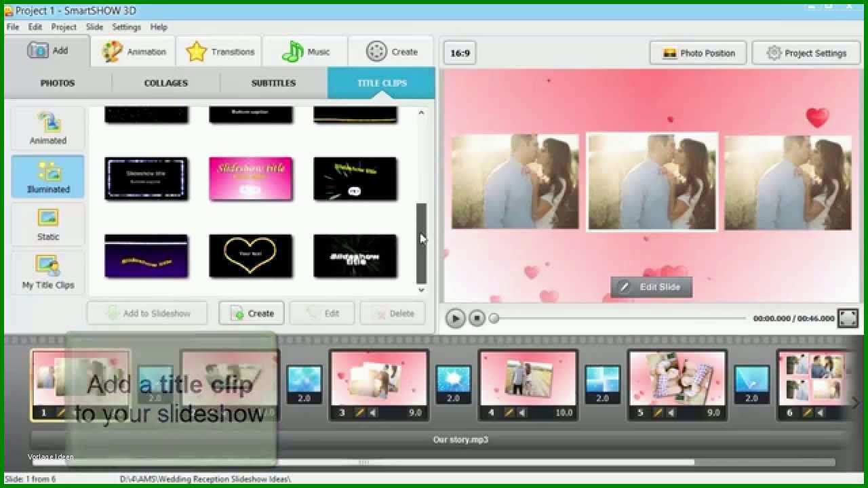Screen dimensions: 868x488
Task: Select the Illuminated title clips category
Action: click(48, 176)
